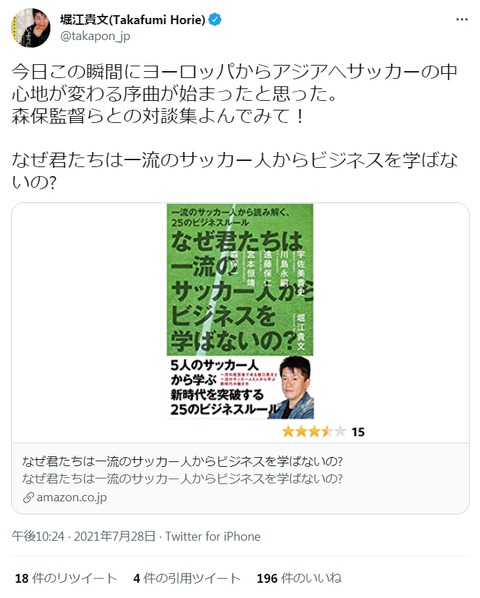Click the tweet text about 森保監督

[x=157, y=116]
